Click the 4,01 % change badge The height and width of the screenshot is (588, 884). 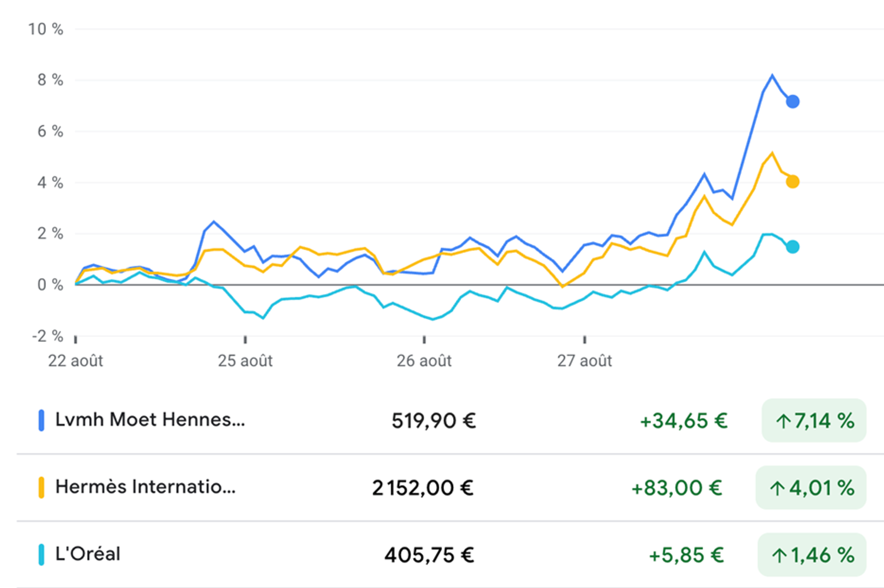(x=811, y=488)
